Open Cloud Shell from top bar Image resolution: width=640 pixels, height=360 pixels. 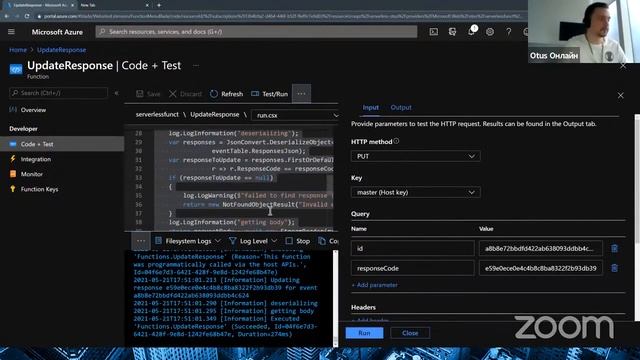pos(433,31)
